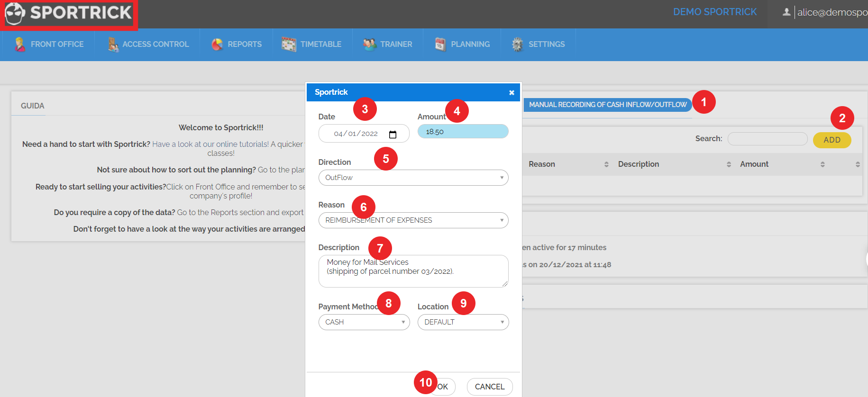
Task: Click the Description text area
Action: click(413, 271)
